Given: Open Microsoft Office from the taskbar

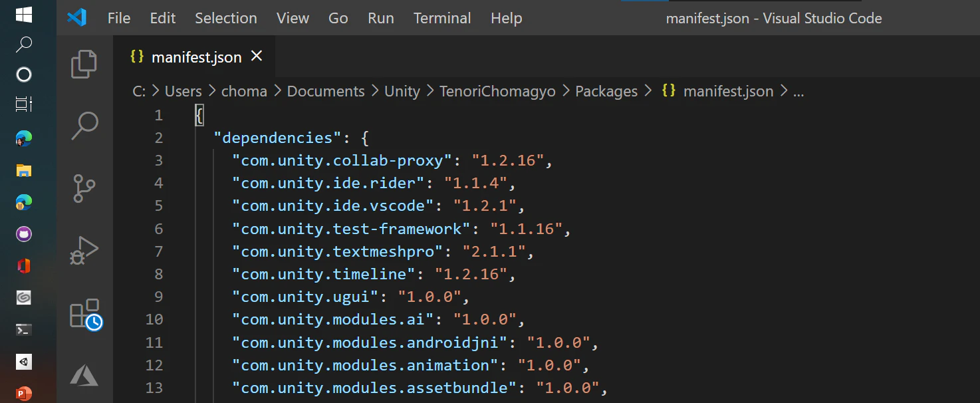Looking at the screenshot, I should [x=24, y=266].
